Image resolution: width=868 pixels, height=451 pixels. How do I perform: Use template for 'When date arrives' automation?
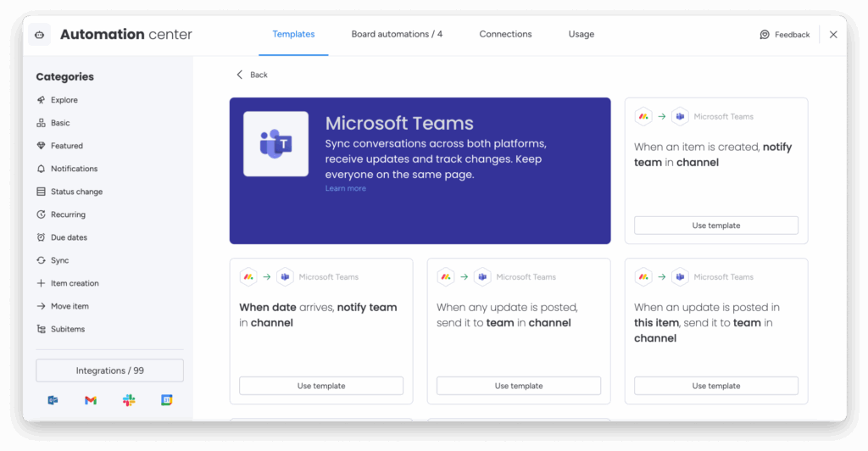point(321,386)
